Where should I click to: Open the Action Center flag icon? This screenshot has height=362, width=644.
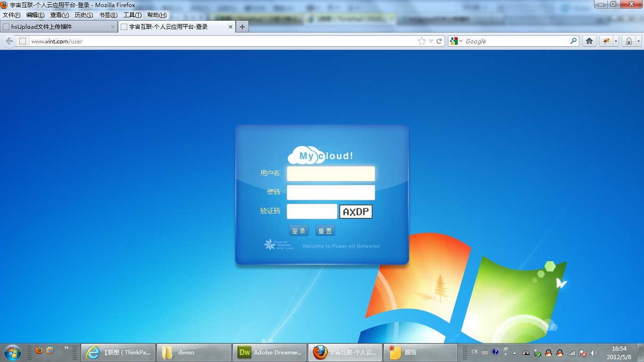(583, 353)
